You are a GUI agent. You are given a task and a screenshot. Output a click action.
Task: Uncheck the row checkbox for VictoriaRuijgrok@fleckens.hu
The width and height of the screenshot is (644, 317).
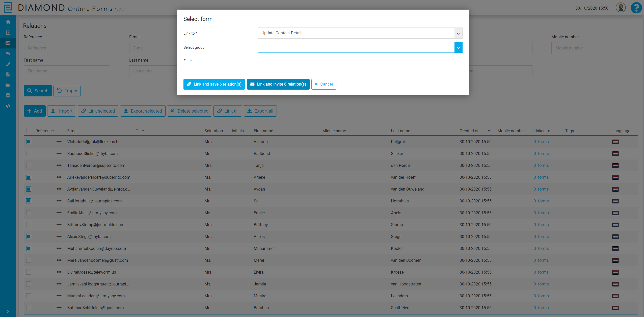click(x=29, y=142)
